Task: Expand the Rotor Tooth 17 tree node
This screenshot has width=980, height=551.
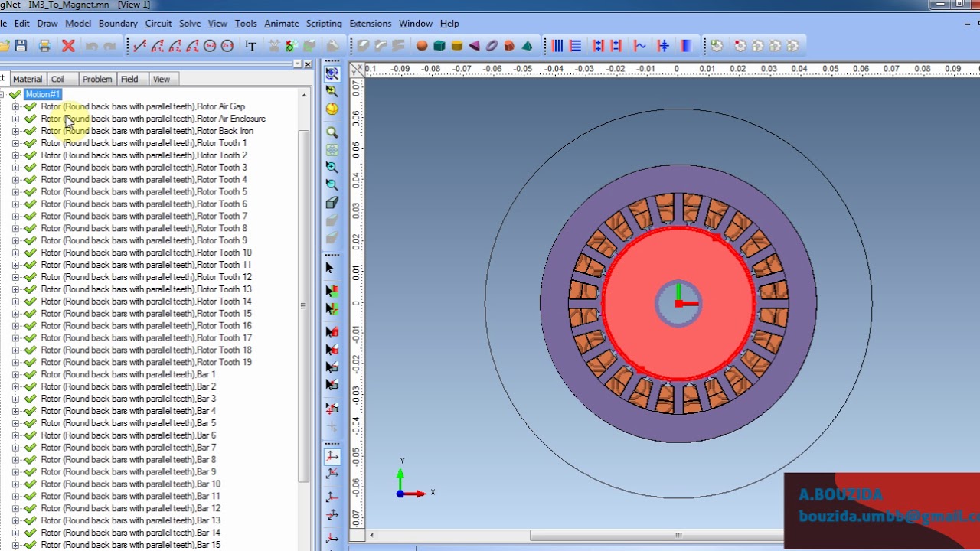Action: click(x=15, y=337)
